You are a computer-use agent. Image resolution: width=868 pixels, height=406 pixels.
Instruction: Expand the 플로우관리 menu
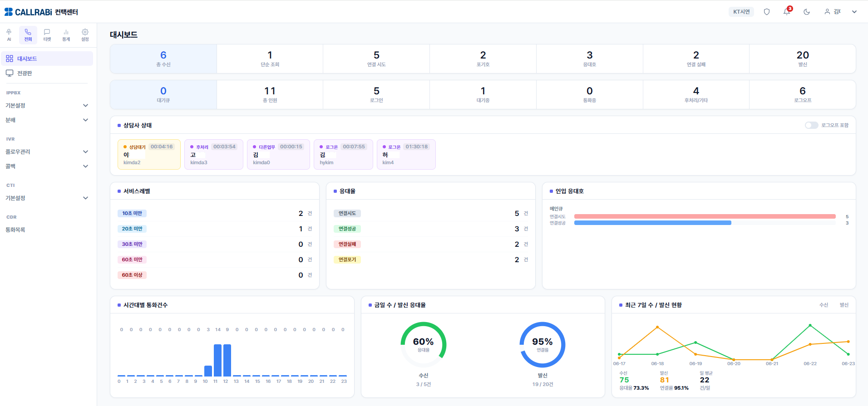pyautogui.click(x=47, y=152)
